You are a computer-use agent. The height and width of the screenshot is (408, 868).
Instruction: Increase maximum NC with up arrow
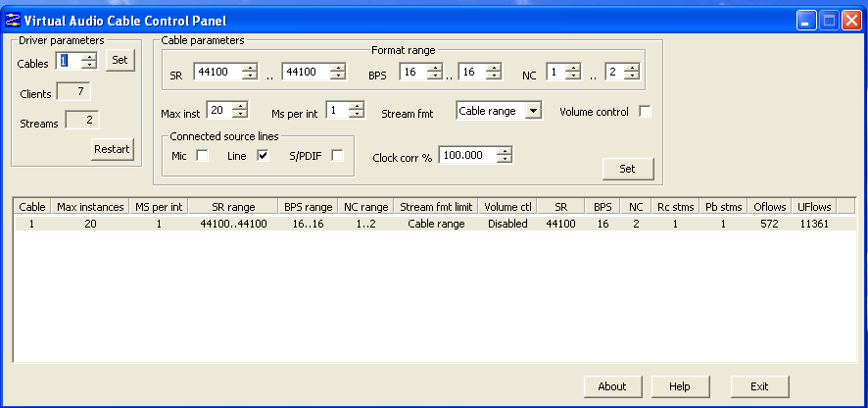(x=632, y=67)
